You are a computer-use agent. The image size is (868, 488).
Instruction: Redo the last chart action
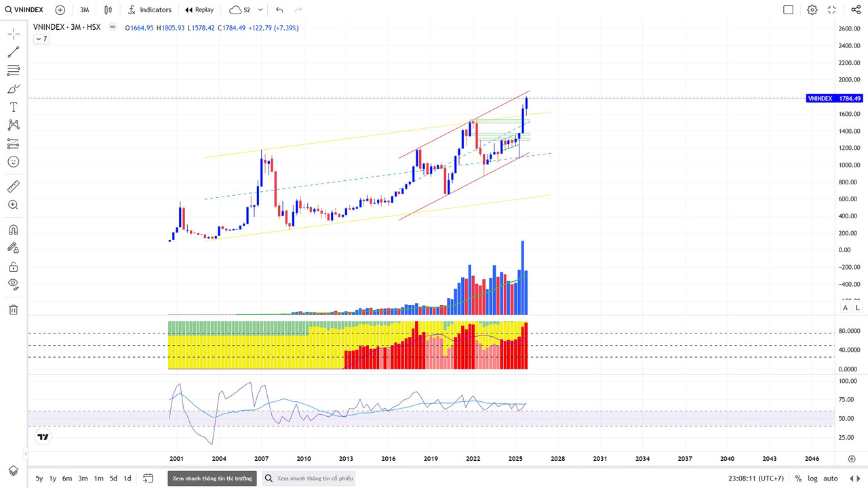pos(298,10)
